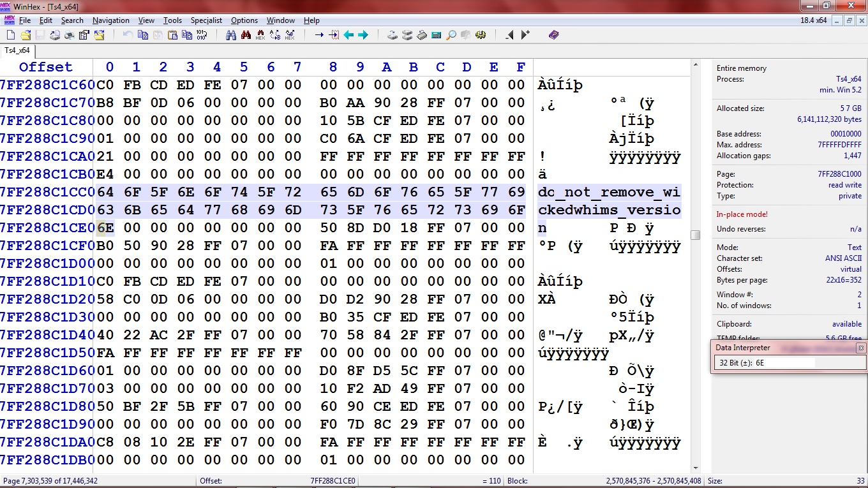Click text 'ckedwhims_versio' in ASCII column

click(610, 210)
